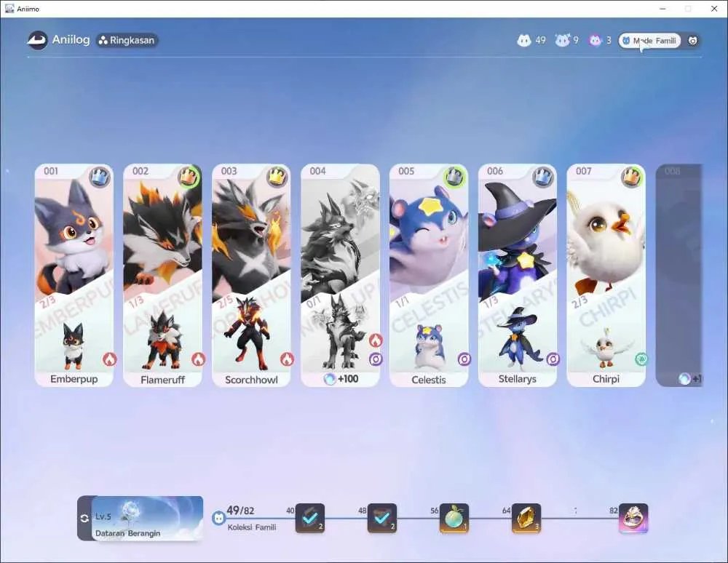Image resolution: width=728 pixels, height=563 pixels.
Task: Open the Dataran Berangin region selector
Action: point(147,519)
